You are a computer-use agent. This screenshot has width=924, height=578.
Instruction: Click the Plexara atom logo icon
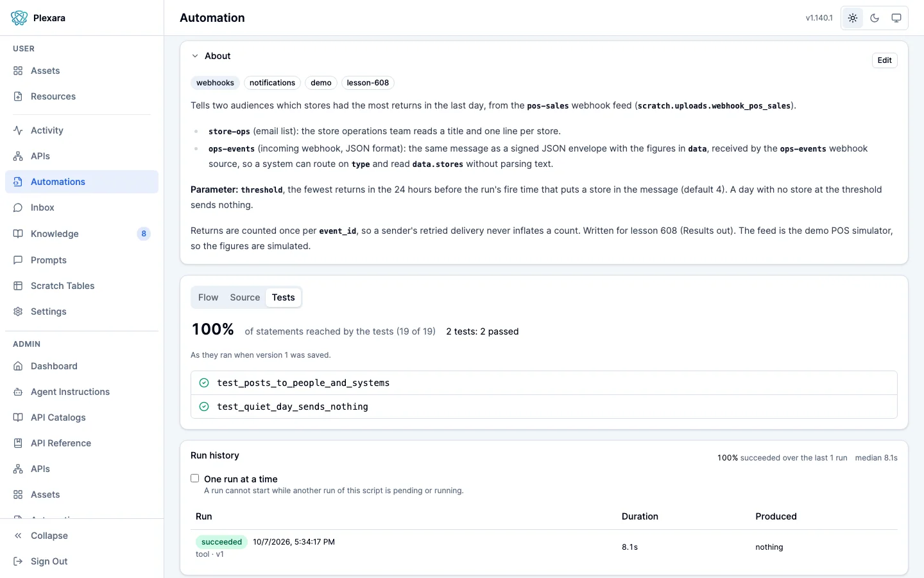pos(19,18)
